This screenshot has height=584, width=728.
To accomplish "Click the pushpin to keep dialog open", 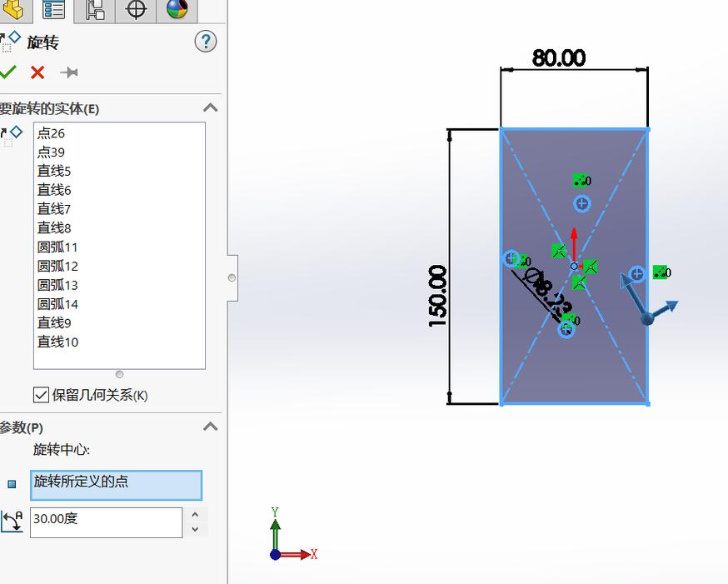I will [x=69, y=72].
